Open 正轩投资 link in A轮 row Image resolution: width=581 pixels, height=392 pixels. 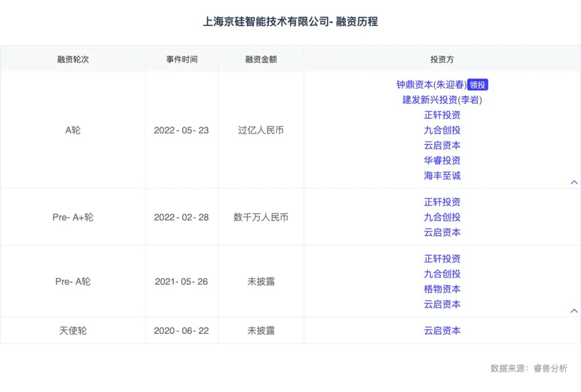coord(442,115)
